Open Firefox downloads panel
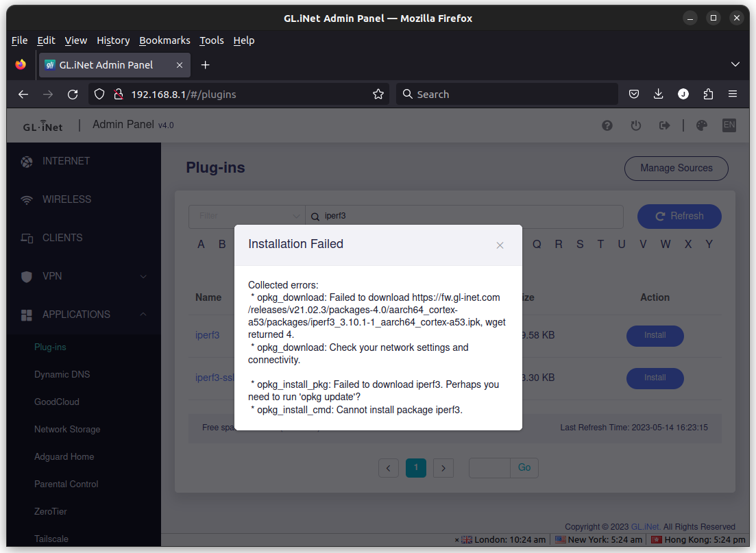Screen dimensions: 756x553 pyautogui.click(x=658, y=95)
